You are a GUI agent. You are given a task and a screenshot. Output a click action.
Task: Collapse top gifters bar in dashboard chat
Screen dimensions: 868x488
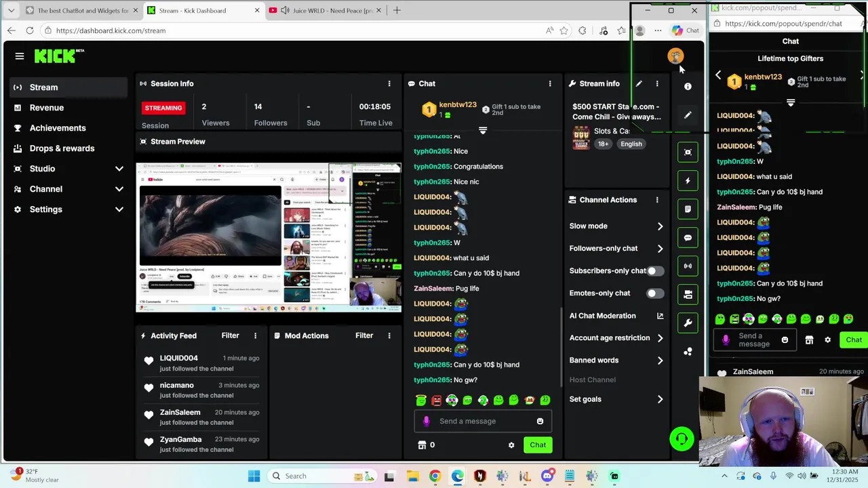pyautogui.click(x=483, y=130)
